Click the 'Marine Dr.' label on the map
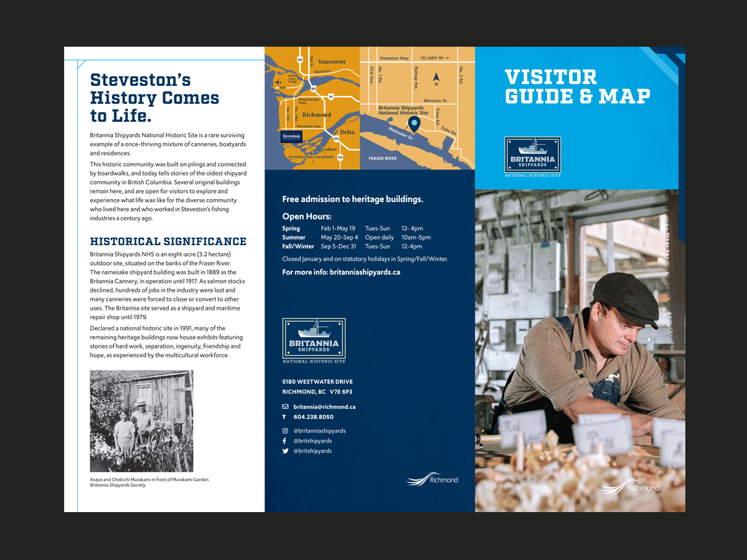The width and height of the screenshot is (747, 560). tap(322, 71)
